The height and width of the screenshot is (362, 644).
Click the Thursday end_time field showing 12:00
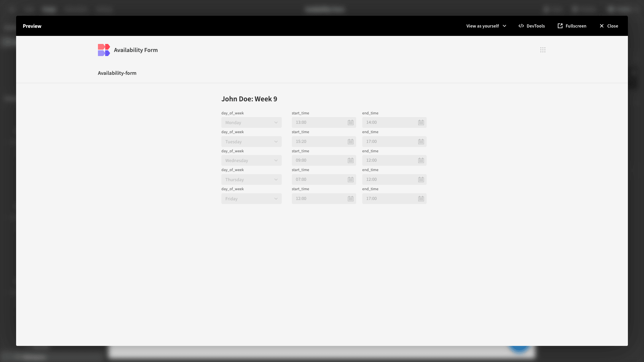click(394, 179)
